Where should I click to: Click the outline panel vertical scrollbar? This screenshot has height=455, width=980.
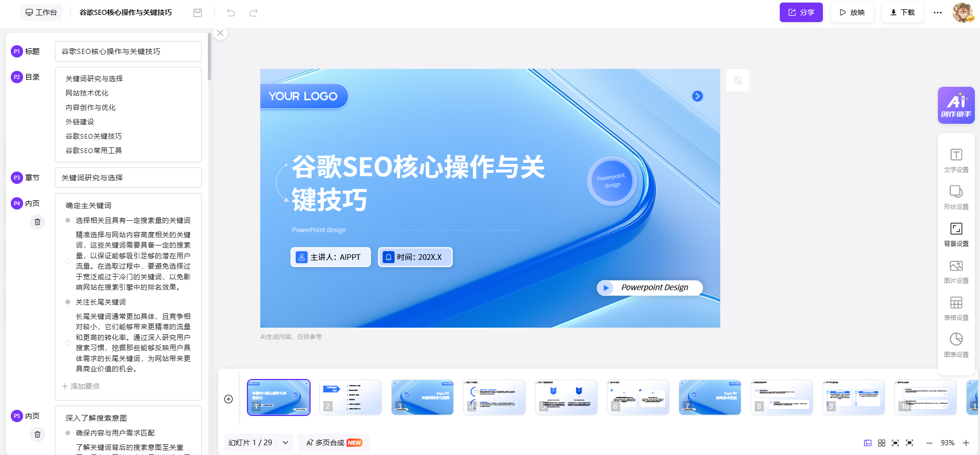[209, 56]
